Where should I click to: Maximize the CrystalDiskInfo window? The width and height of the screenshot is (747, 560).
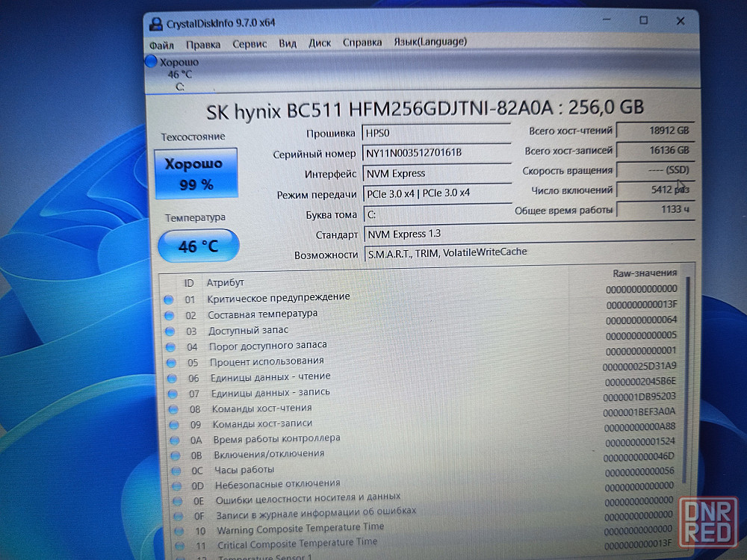point(643,20)
